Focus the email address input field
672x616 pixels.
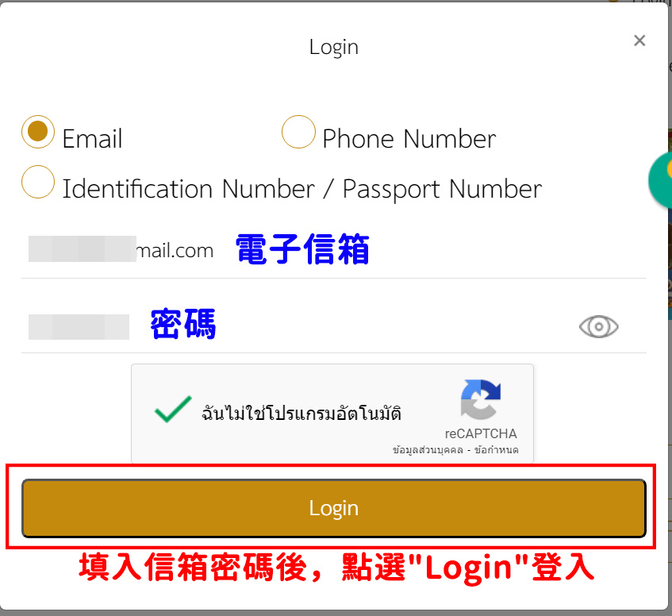pos(334,250)
